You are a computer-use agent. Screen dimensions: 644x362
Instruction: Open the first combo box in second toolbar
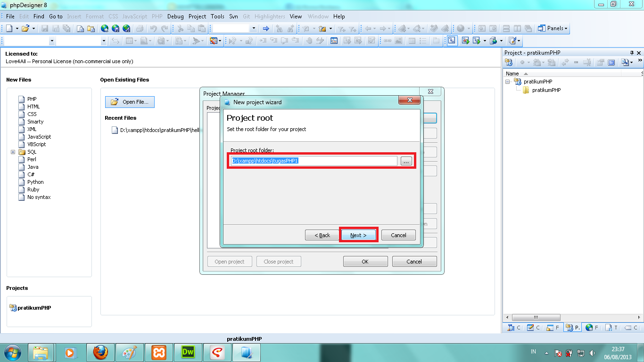coord(52,41)
